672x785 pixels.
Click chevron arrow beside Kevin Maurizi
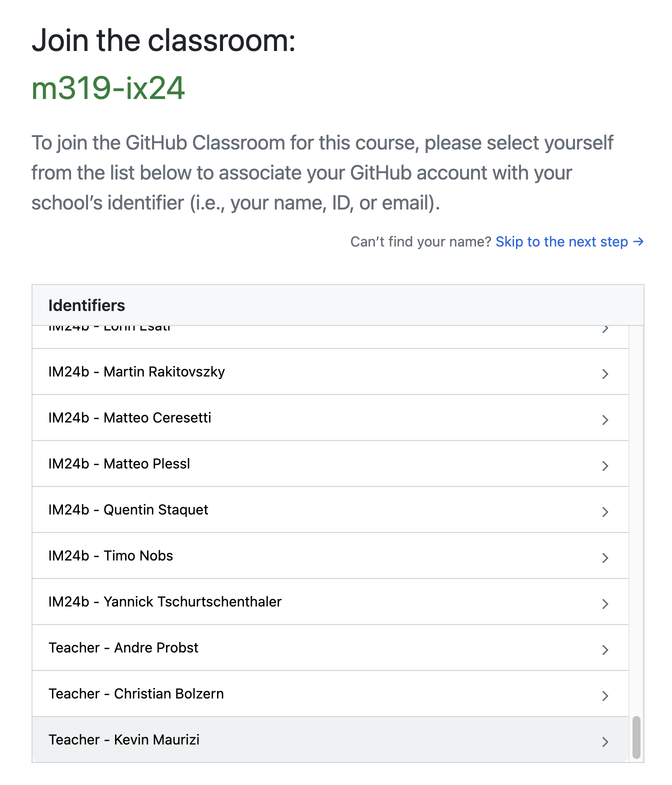tap(605, 742)
